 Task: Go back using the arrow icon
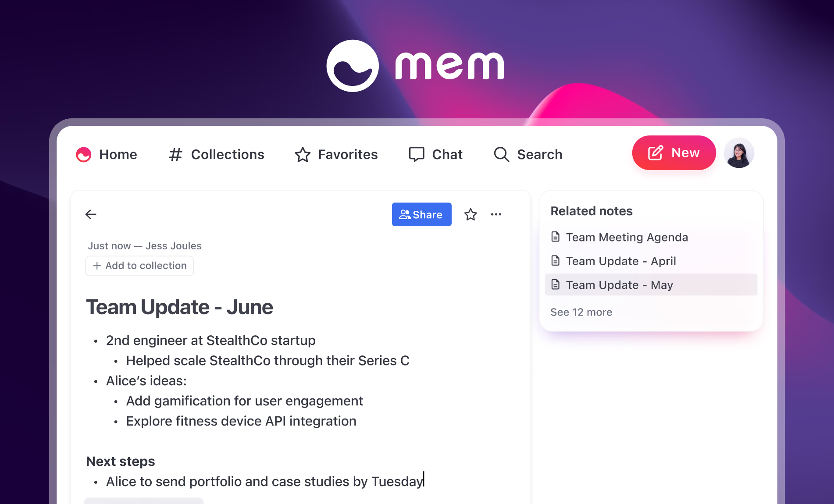click(x=90, y=214)
